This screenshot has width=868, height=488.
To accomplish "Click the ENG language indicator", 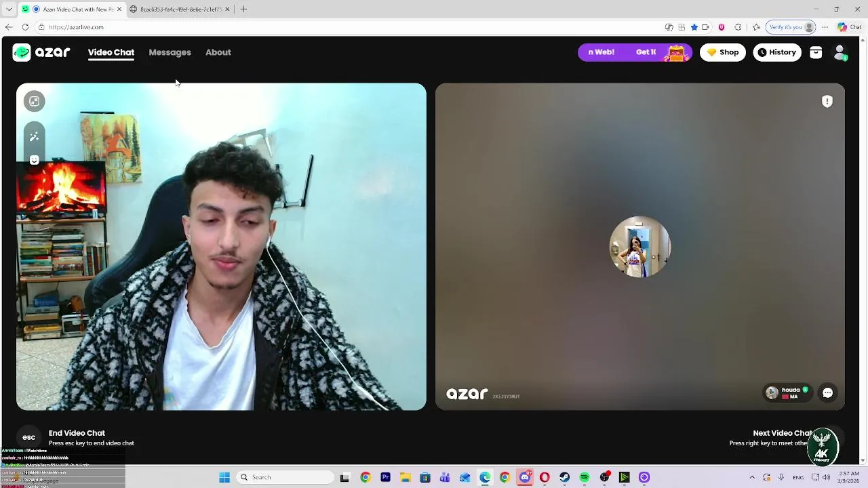I will (798, 477).
